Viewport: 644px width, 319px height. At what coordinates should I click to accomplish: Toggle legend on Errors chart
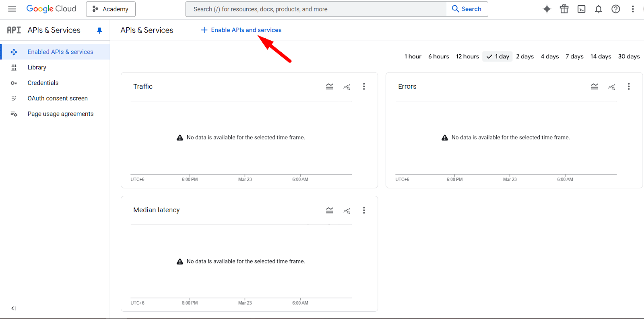click(594, 87)
